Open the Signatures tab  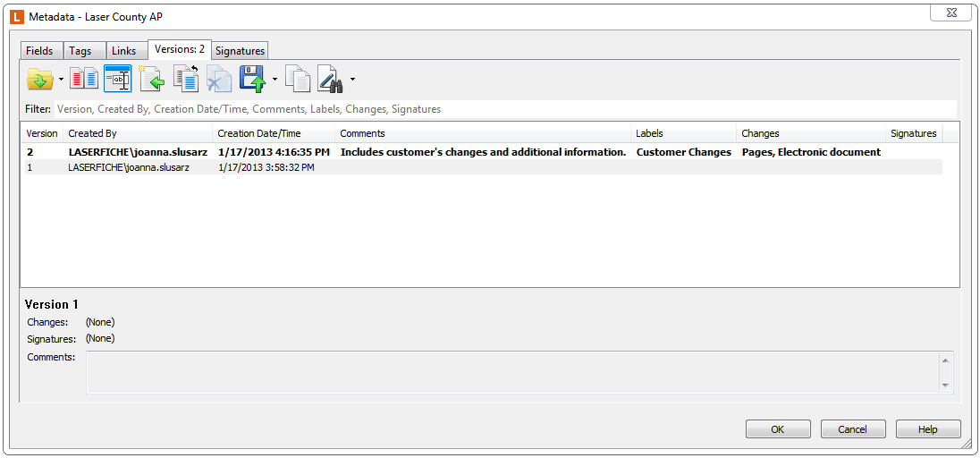[x=241, y=51]
